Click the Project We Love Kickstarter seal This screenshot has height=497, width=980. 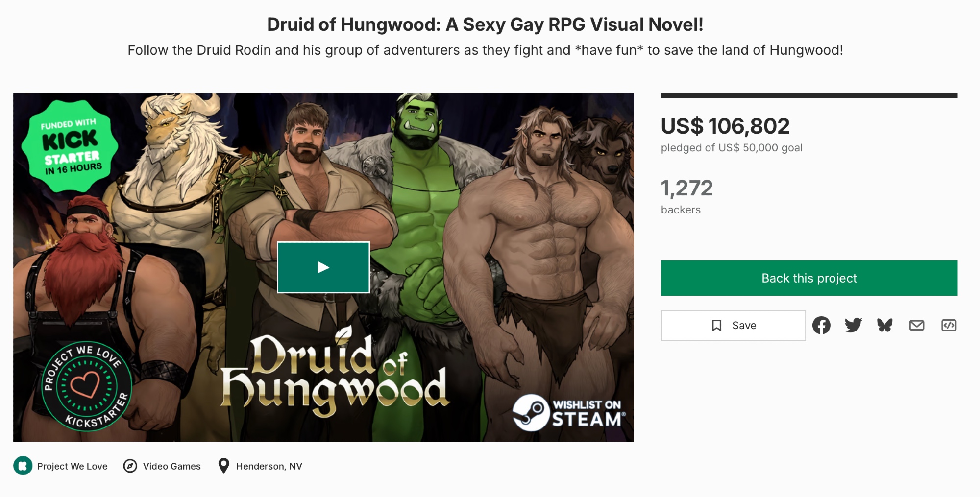point(87,386)
